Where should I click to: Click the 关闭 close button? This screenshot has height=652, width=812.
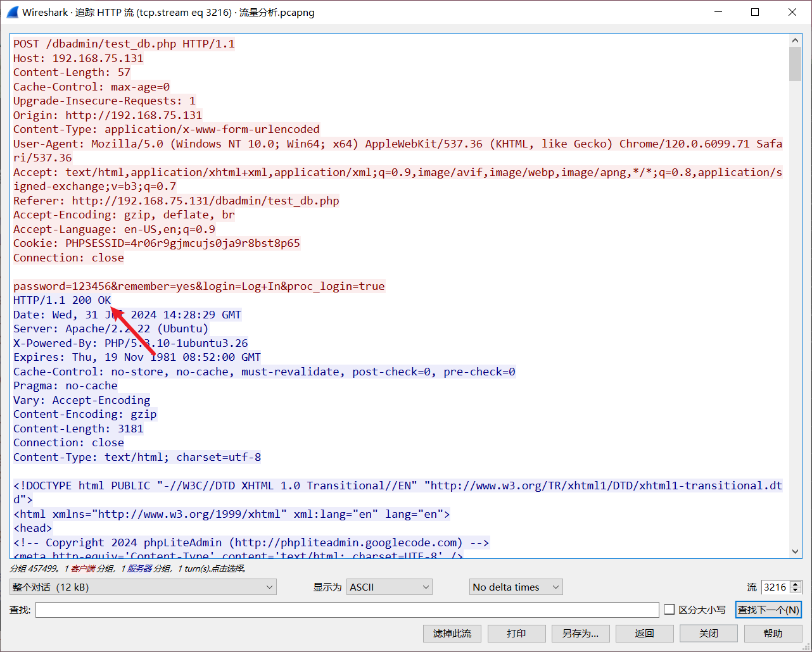[x=709, y=634]
